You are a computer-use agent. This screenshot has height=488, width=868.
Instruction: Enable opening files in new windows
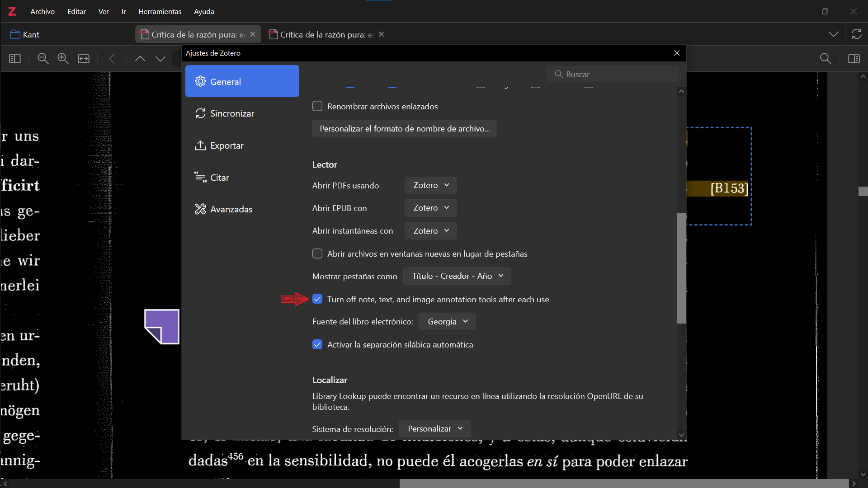click(317, 253)
